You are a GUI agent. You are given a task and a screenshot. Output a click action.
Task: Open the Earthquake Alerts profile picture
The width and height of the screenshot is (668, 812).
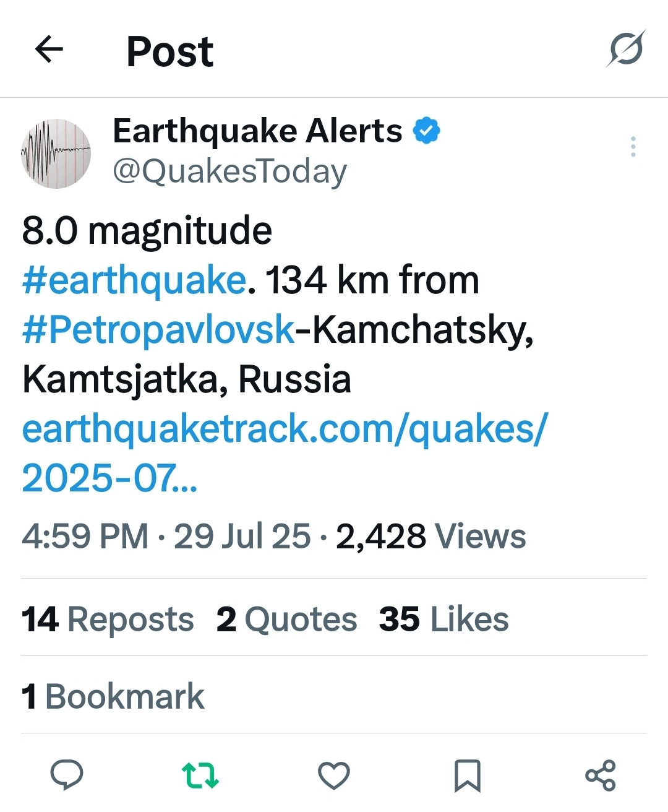[56, 153]
